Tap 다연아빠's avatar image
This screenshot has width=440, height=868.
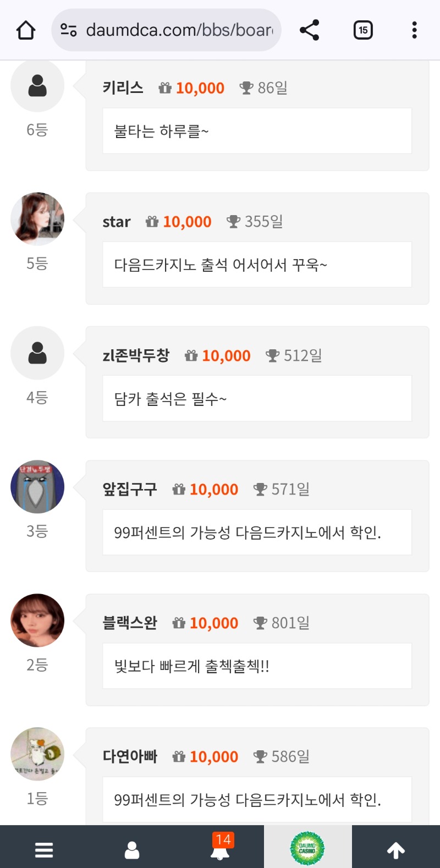(37, 754)
